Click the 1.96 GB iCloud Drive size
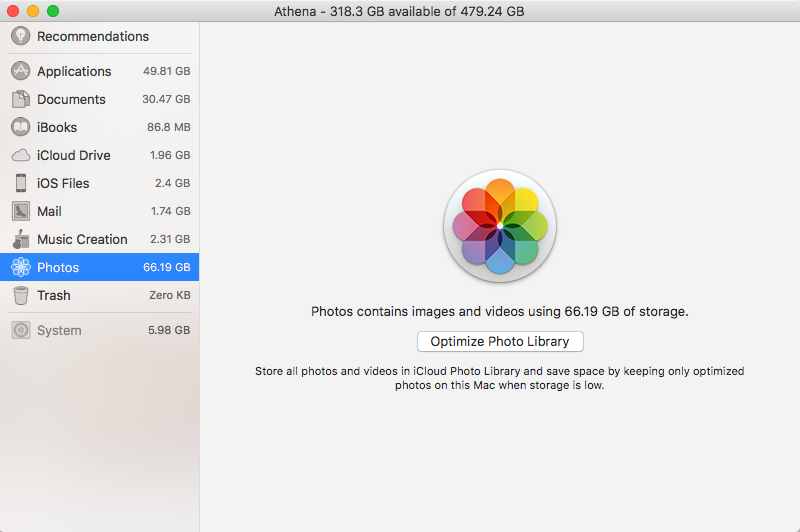Image resolution: width=800 pixels, height=532 pixels. pos(170,155)
